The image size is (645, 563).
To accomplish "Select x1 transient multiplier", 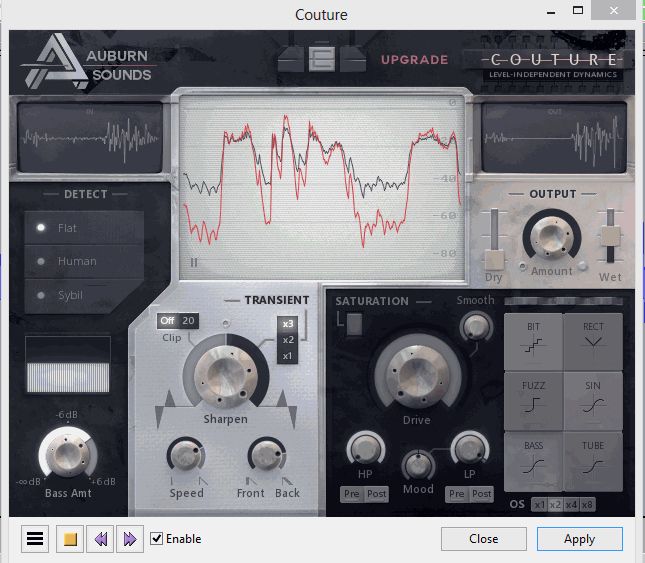I will point(288,356).
